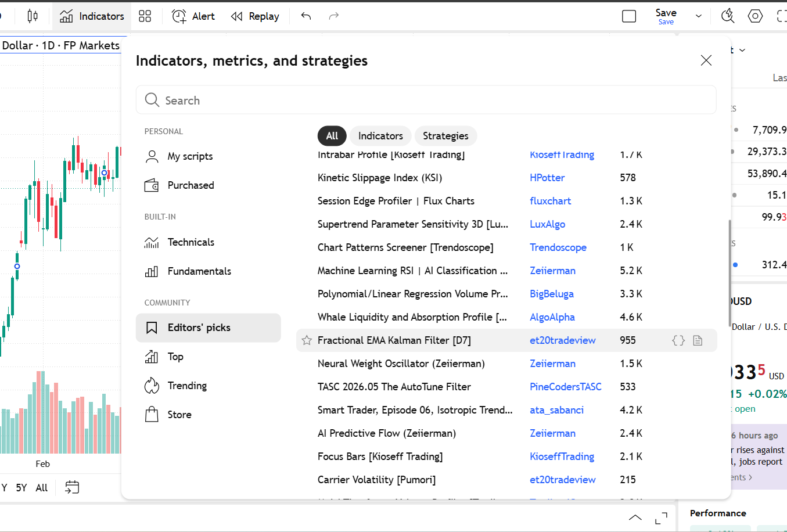Add AI Predictive Flow (Zeiierman)
Screen dimensions: 787x532
pos(387,433)
